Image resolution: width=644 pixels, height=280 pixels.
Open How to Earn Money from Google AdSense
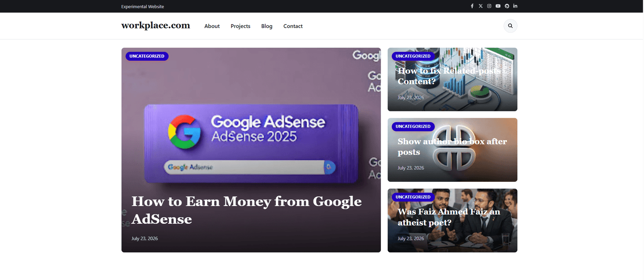pos(246,210)
